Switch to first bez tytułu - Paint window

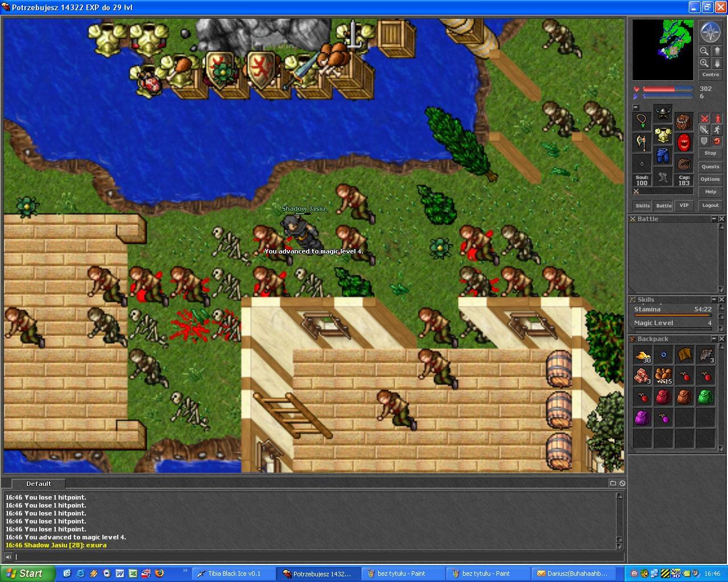[x=403, y=573]
